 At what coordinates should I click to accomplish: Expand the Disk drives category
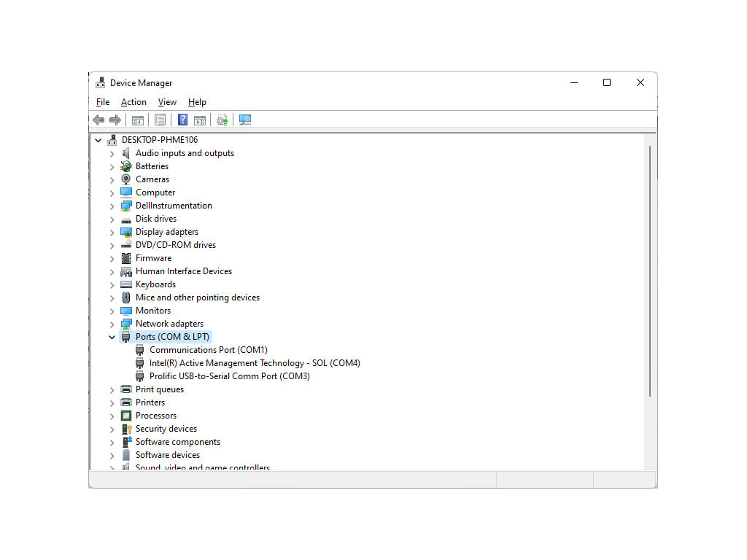pos(112,219)
